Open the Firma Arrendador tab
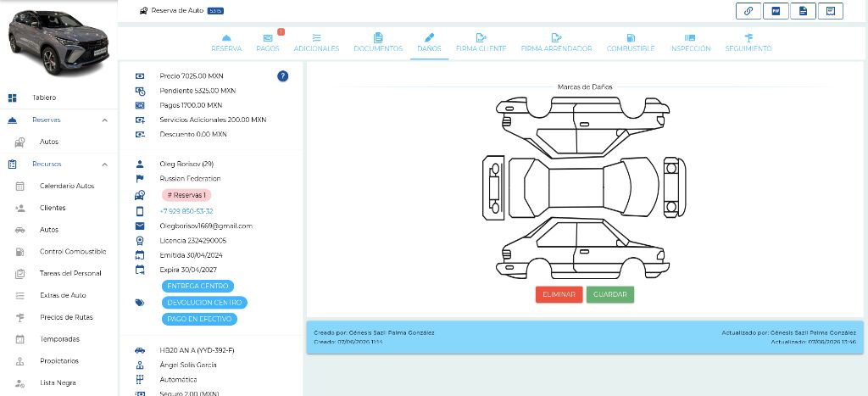Viewport: 868px width, 396px height. click(556, 43)
